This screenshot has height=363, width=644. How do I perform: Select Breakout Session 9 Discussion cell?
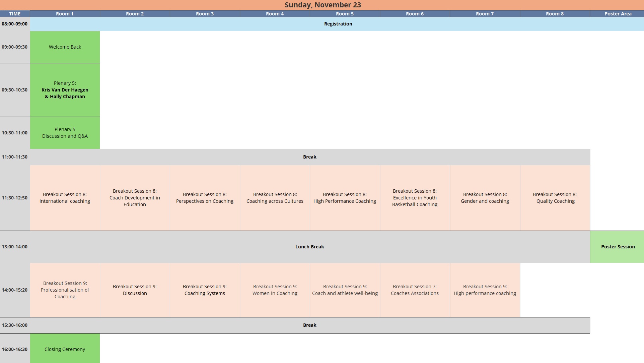point(135,290)
